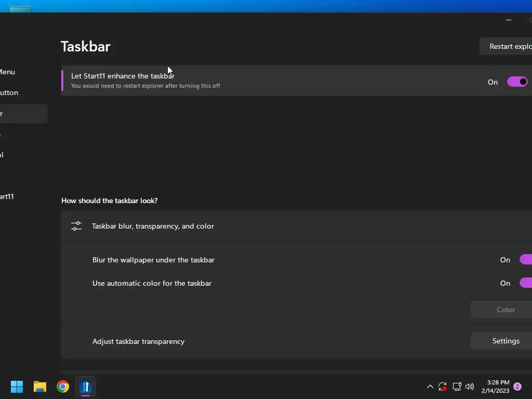Turn off Let Start11 enhance the taskbar
Image resolution: width=532 pixels, height=399 pixels.
[517, 82]
